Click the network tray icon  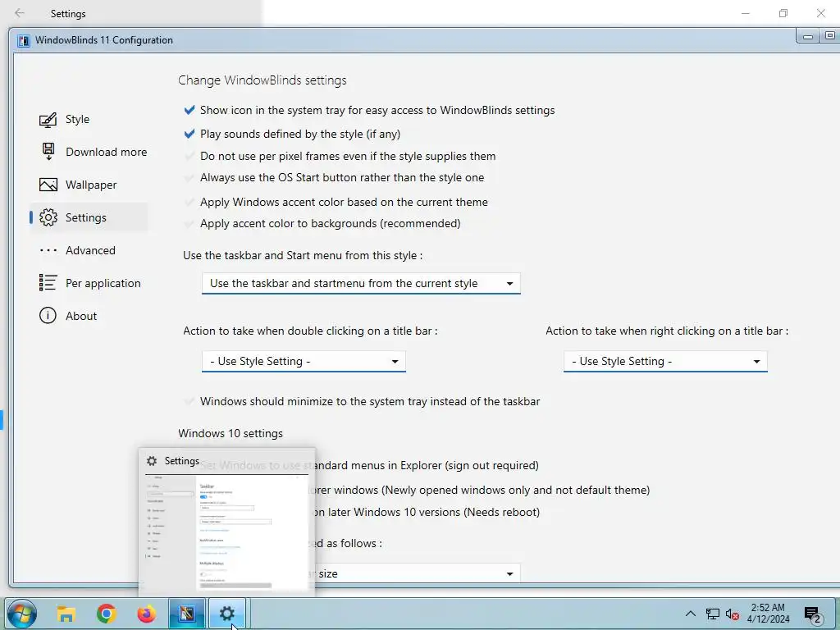click(x=713, y=614)
